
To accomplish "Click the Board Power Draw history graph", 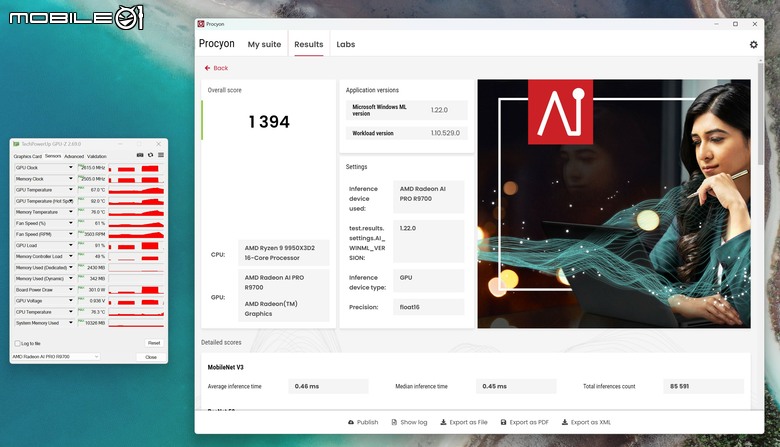I will pyautogui.click(x=136, y=290).
